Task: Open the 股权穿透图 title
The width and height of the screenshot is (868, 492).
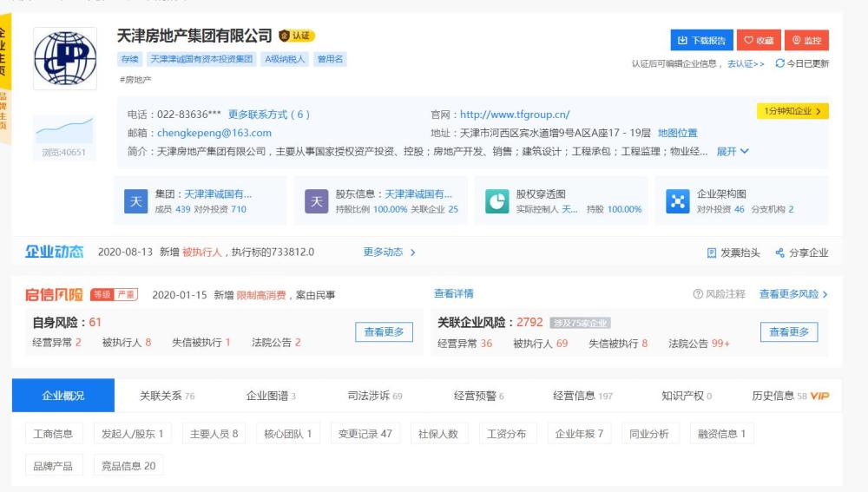Action: click(540, 194)
